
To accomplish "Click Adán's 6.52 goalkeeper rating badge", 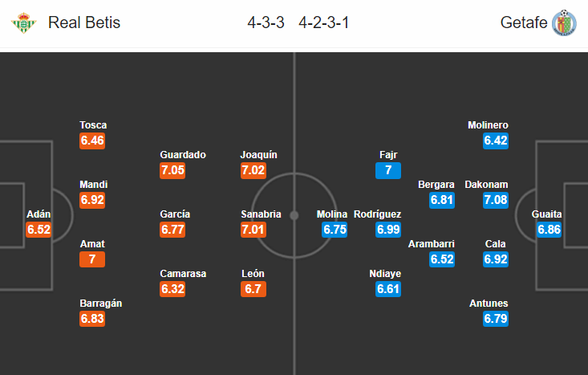I will (x=39, y=230).
